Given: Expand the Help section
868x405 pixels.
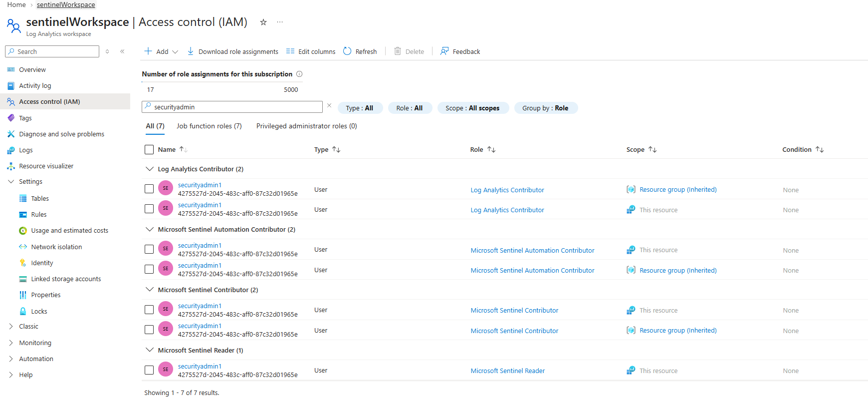Looking at the screenshot, I should click(11, 375).
